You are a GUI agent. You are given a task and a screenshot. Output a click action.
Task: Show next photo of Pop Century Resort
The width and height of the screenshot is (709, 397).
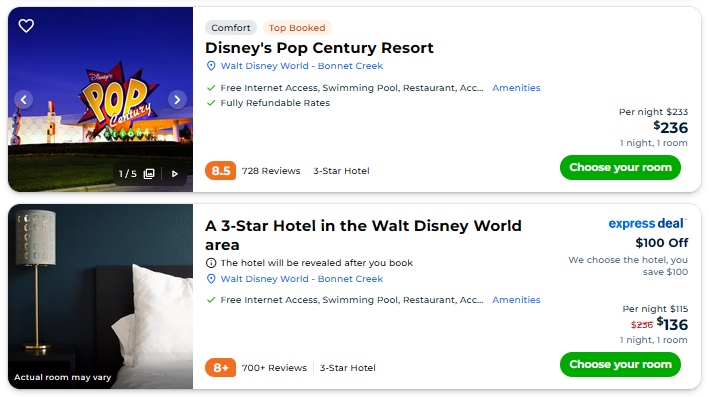pyautogui.click(x=177, y=99)
